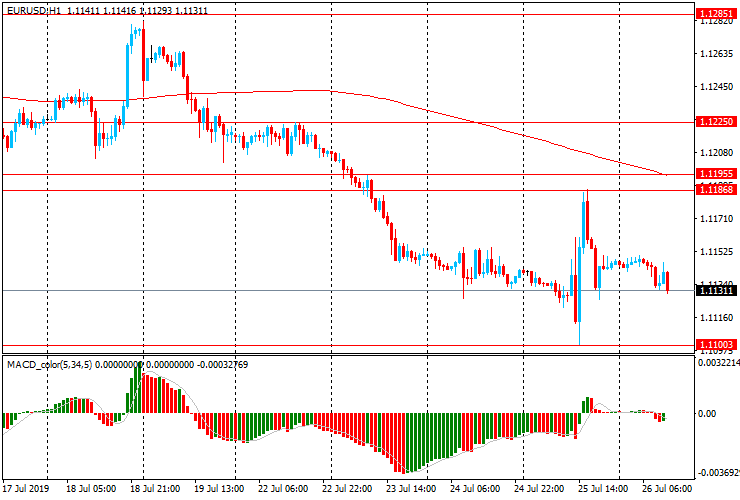Click the 1.11525 price scale value
The width and height of the screenshot is (740, 500).
pyautogui.click(x=716, y=252)
